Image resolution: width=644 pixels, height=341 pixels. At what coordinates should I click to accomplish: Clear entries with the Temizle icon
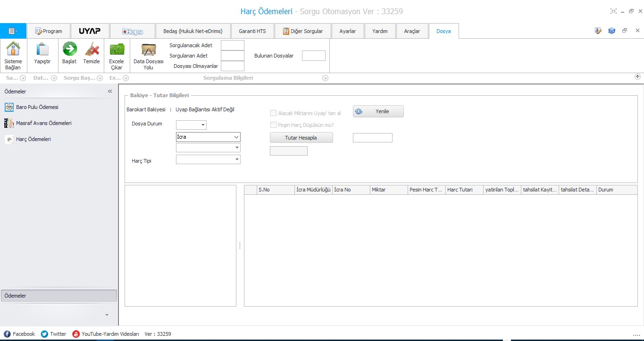(x=92, y=49)
